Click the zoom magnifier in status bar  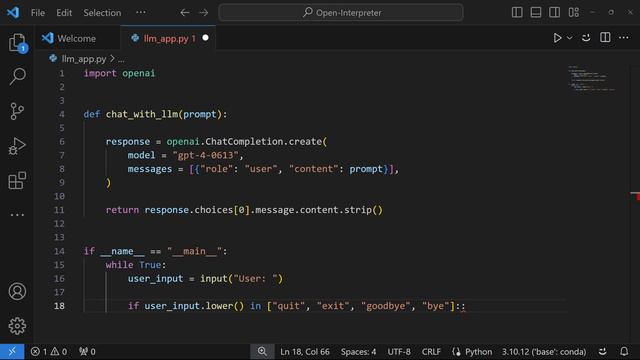(x=262, y=351)
